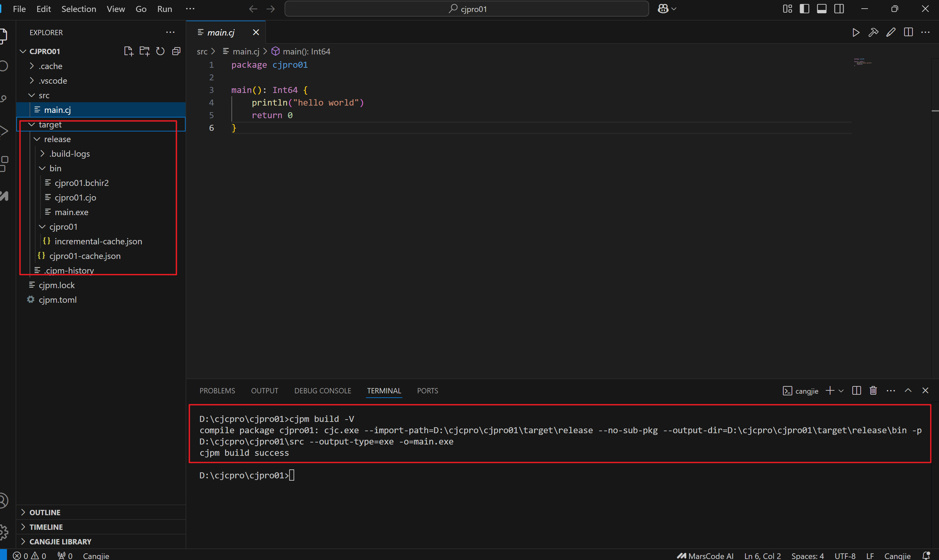
Task: Toggle bottom panel visibility
Action: tap(822, 9)
